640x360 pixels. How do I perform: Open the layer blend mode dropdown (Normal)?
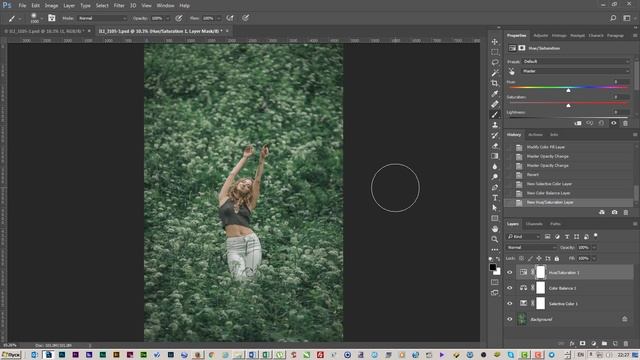point(531,247)
